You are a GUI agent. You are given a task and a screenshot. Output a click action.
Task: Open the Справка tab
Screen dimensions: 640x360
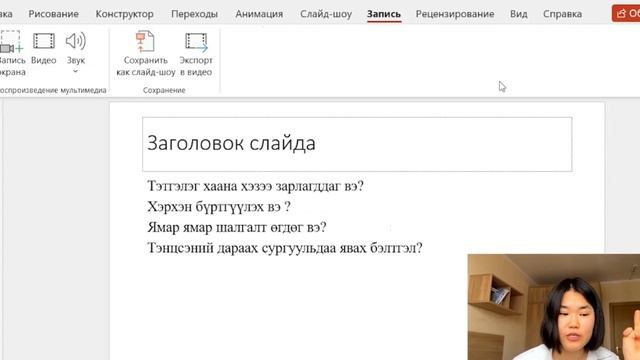pyautogui.click(x=562, y=14)
